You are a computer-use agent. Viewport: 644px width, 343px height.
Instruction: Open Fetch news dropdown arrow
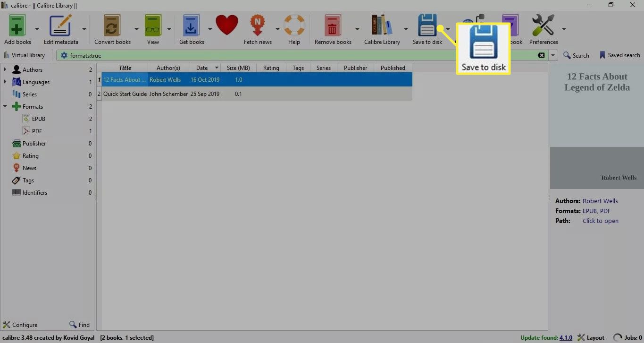277,29
